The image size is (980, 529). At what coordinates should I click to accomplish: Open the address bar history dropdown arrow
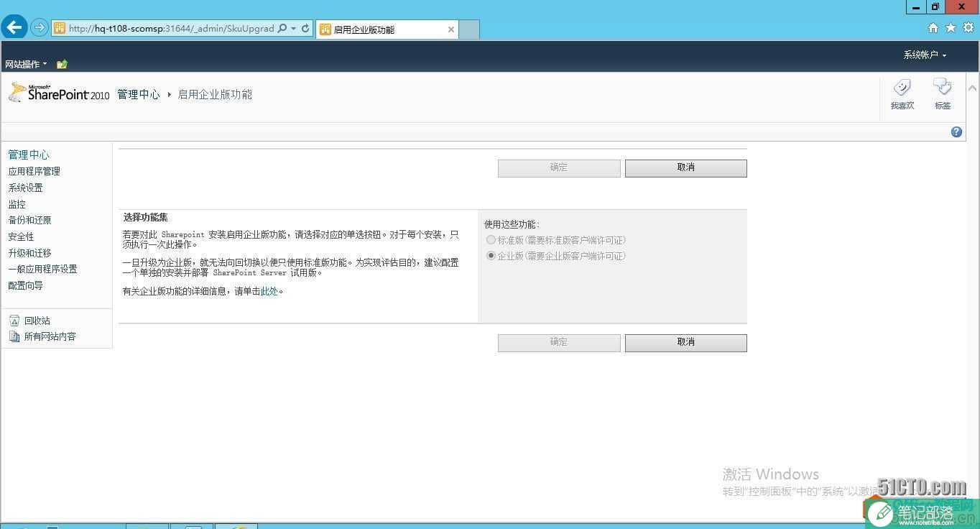coord(294,29)
